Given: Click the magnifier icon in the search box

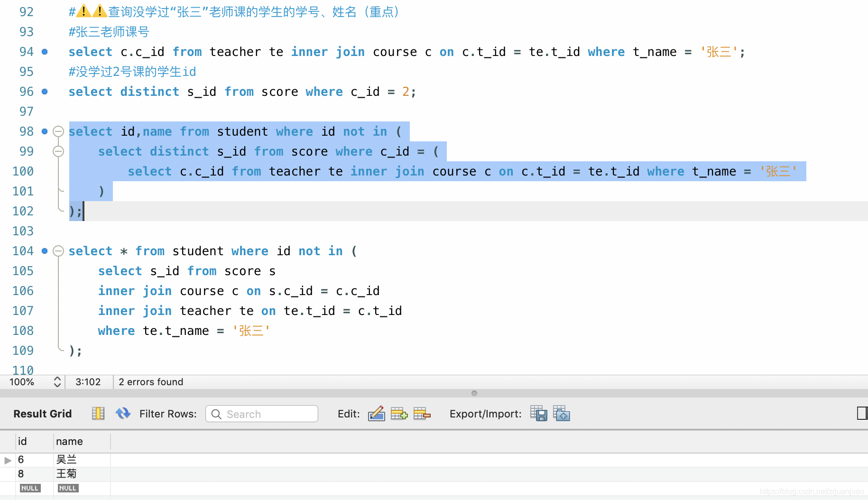Looking at the screenshot, I should pyautogui.click(x=216, y=414).
